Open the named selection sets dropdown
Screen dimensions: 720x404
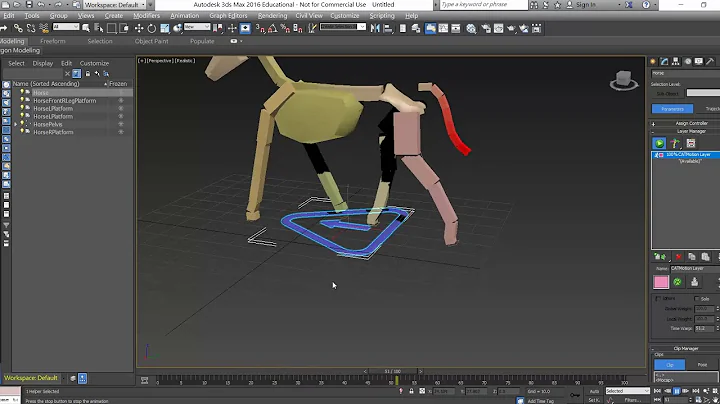coord(343,27)
